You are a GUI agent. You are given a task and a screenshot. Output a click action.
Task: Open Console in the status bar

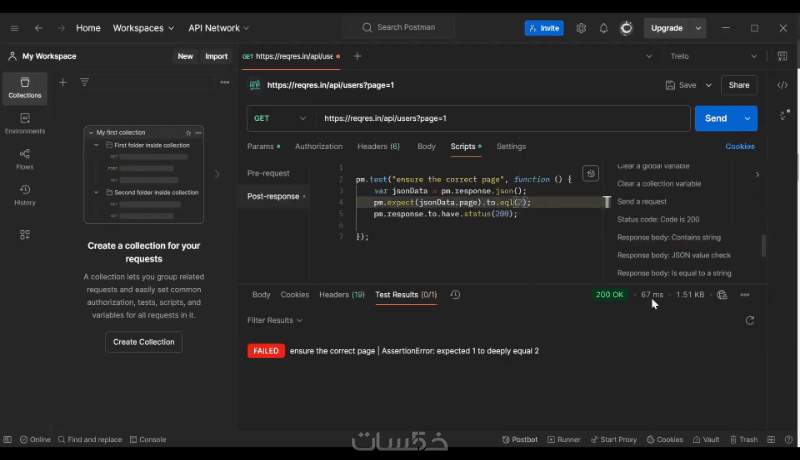tap(148, 440)
